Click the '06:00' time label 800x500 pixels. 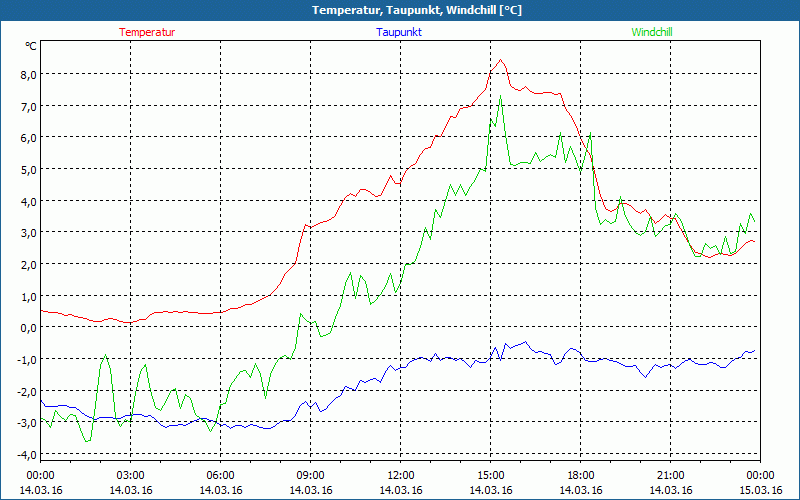tap(220, 476)
